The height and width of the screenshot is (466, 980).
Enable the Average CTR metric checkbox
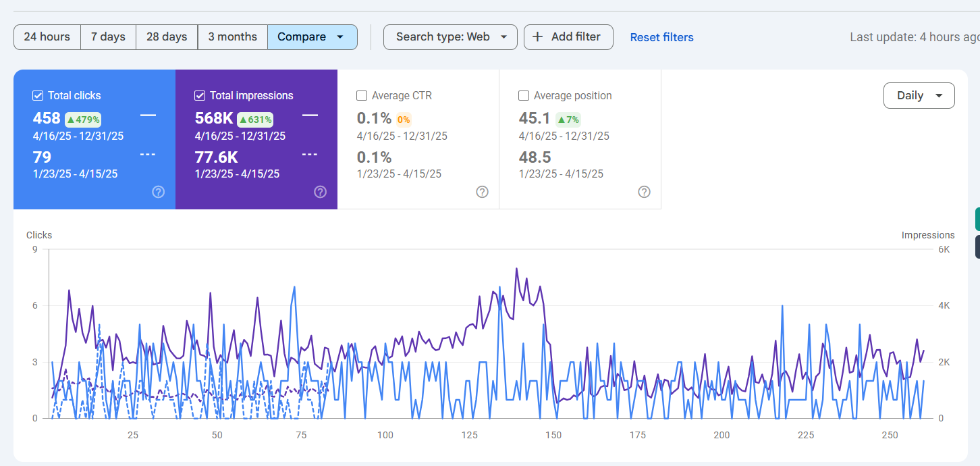(362, 95)
